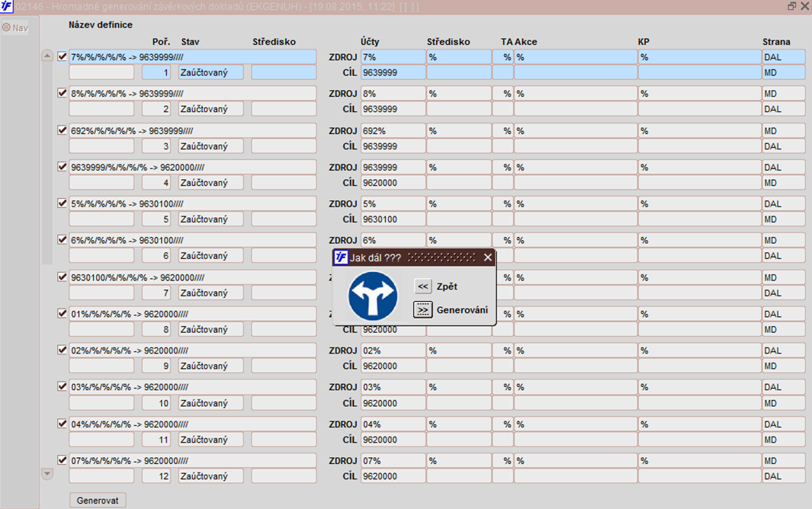Image resolution: width=812 pixels, height=509 pixels.
Task: Click the restore window icon at top right
Action: coord(792,6)
